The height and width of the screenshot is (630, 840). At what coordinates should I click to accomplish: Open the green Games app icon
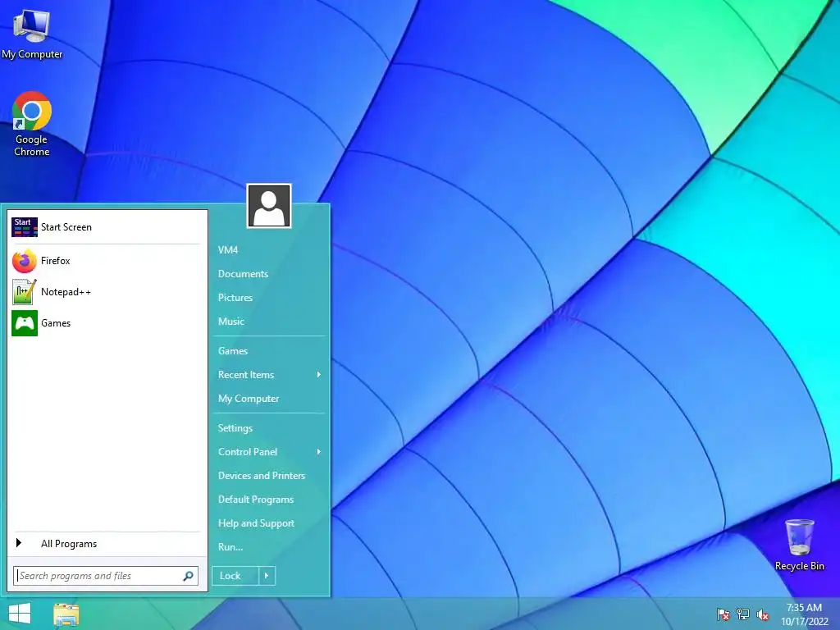point(25,323)
